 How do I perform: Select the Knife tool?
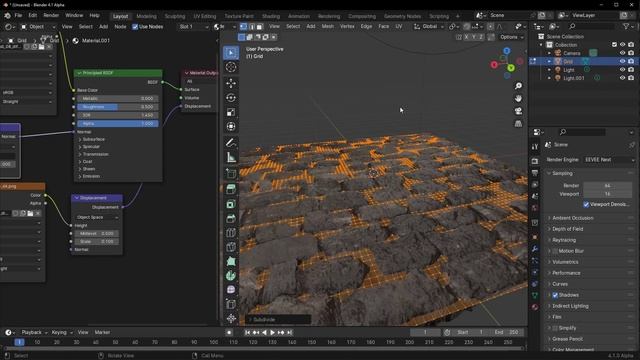point(231,247)
